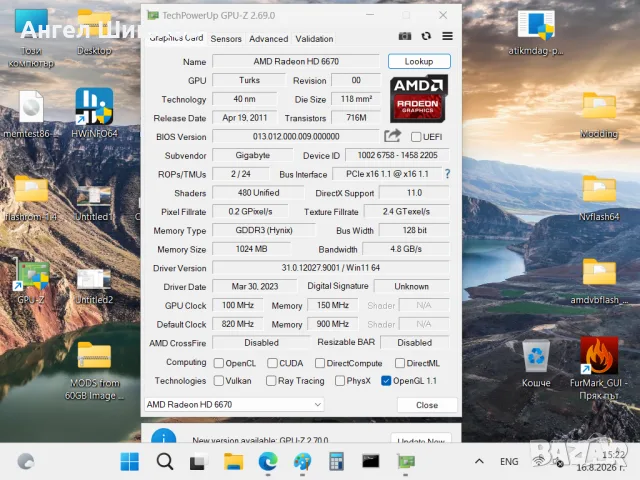
Task: Toggle the OpenCL checkbox
Action: (219, 363)
